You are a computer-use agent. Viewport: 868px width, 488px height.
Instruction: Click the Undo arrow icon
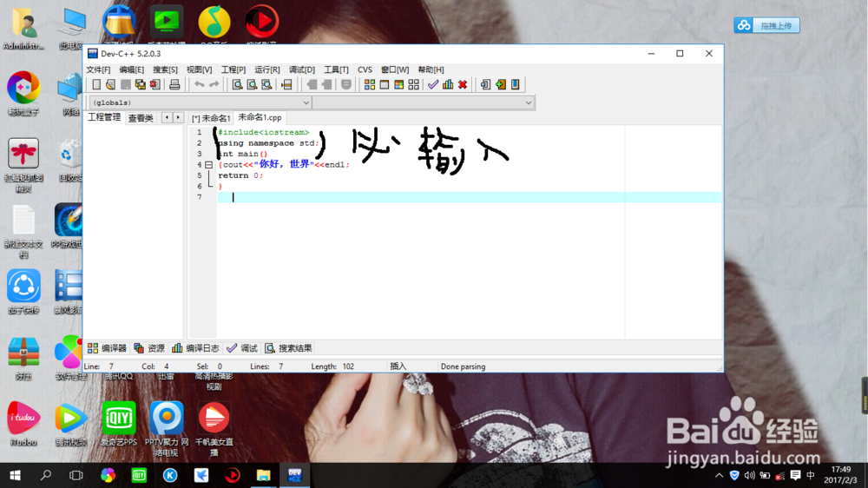[200, 85]
